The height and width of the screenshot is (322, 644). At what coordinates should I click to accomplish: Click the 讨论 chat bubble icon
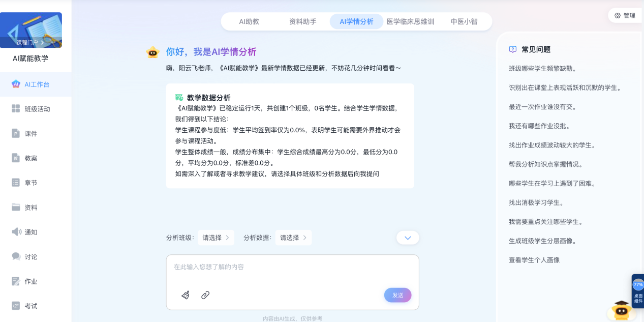coord(16,256)
